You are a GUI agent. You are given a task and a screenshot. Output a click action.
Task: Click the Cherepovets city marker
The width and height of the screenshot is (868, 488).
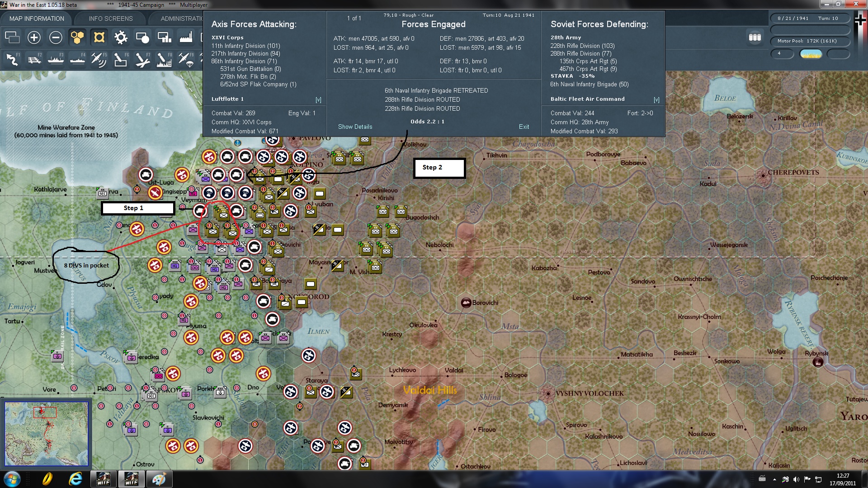[x=763, y=175]
